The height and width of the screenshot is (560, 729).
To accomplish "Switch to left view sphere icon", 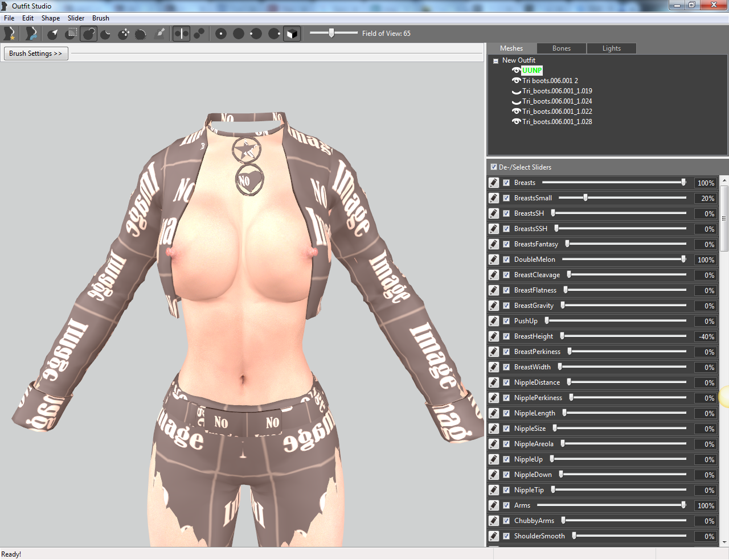I will (256, 34).
